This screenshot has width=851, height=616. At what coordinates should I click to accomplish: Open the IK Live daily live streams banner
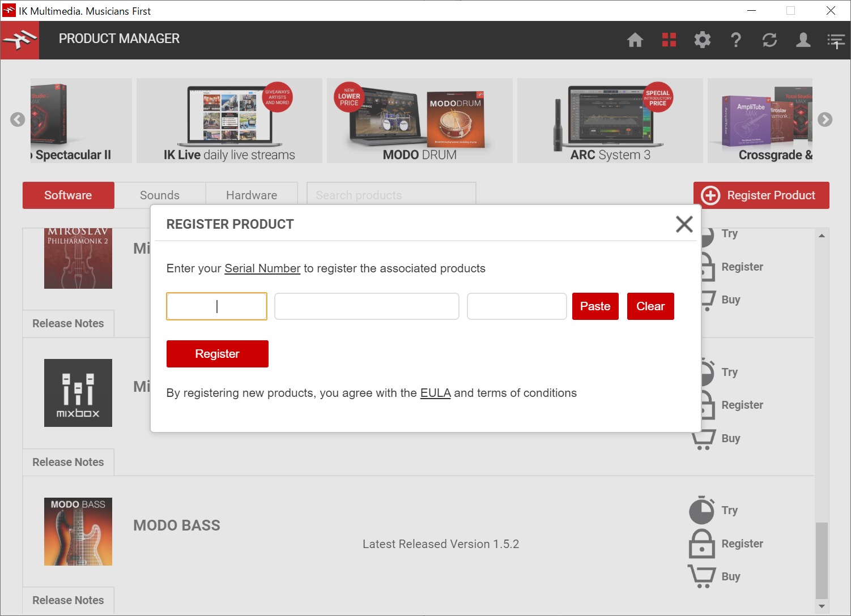point(229,121)
